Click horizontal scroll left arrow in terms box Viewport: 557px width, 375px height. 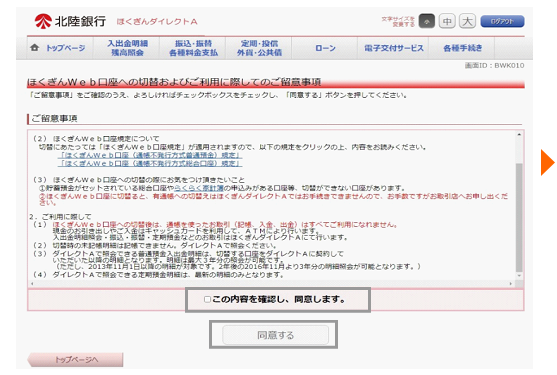tap(32, 283)
